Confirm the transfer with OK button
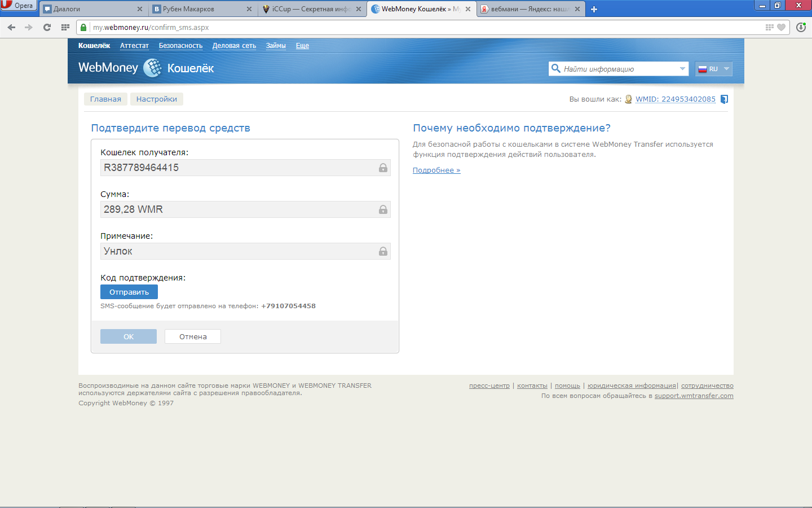Image resolution: width=812 pixels, height=508 pixels. [129, 336]
